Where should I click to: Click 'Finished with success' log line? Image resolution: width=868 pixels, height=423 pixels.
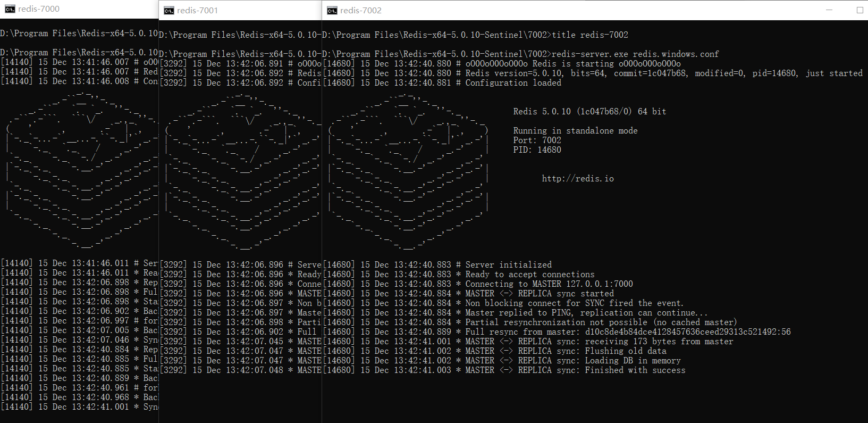click(504, 370)
